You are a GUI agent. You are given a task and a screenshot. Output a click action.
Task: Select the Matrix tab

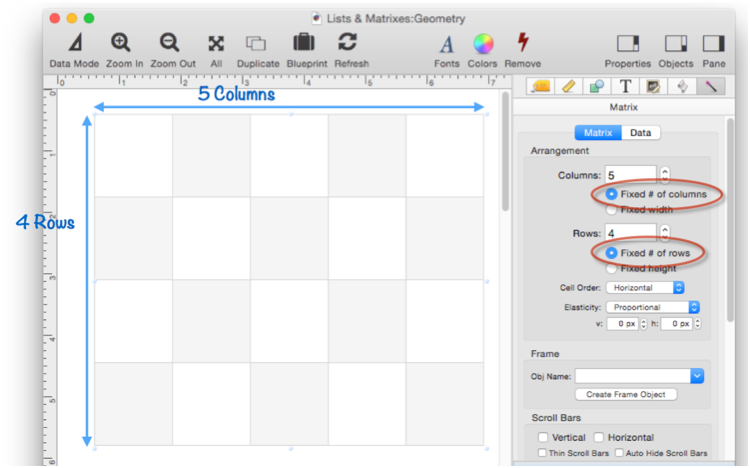click(598, 133)
